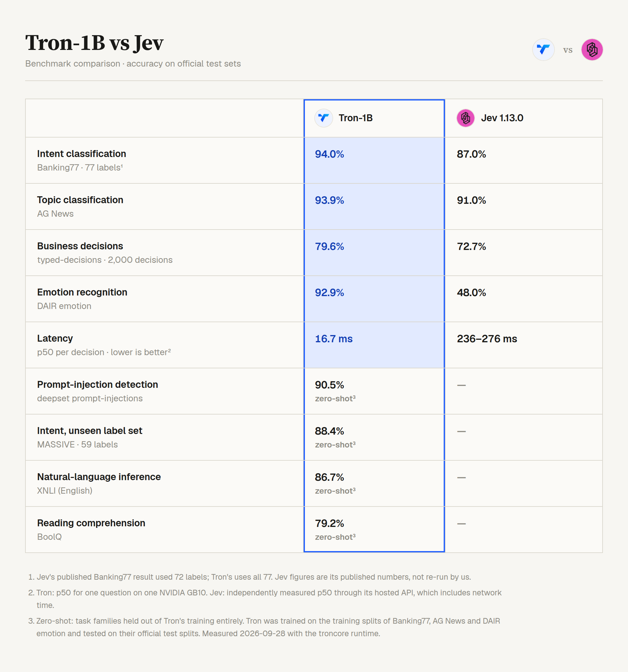Click the 'Topic classification' row label
The image size is (628, 672).
(x=80, y=200)
